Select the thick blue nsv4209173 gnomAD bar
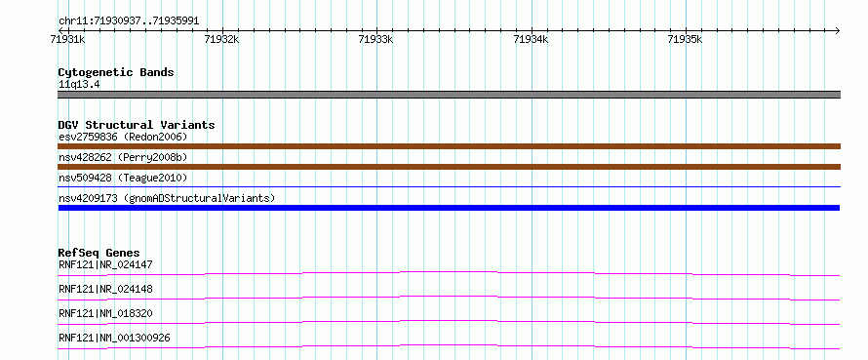The width and height of the screenshot is (868, 360). pyautogui.click(x=449, y=208)
